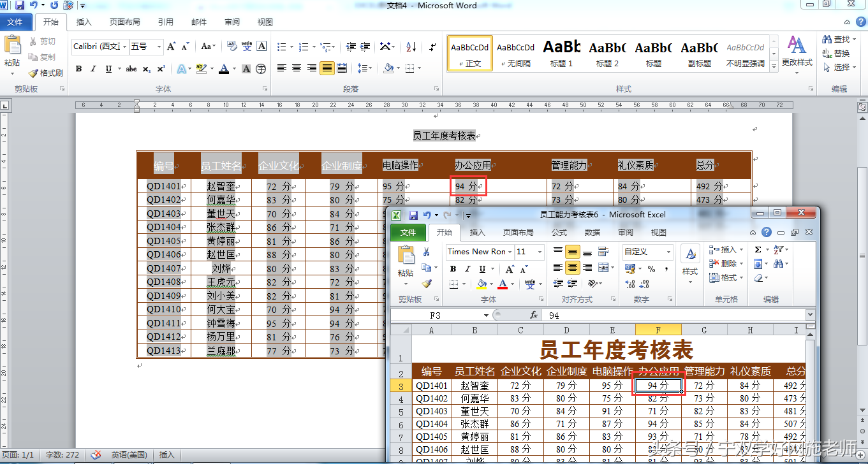Toggle justify alignment in Word paragraph group
Viewport: 868px width, 464px height.
(x=327, y=68)
